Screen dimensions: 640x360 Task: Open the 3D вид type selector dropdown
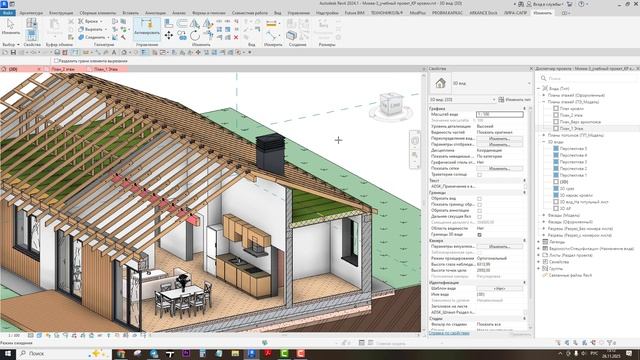click(529, 83)
